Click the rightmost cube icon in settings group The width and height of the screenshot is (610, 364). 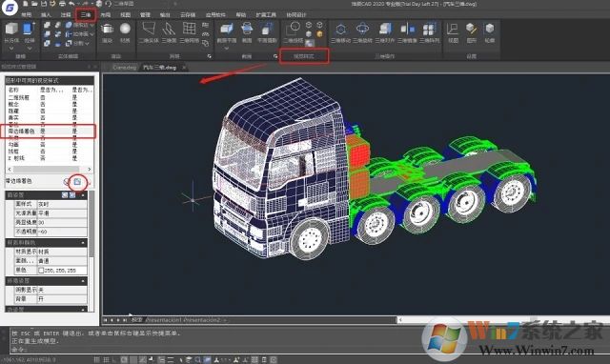tap(489, 30)
